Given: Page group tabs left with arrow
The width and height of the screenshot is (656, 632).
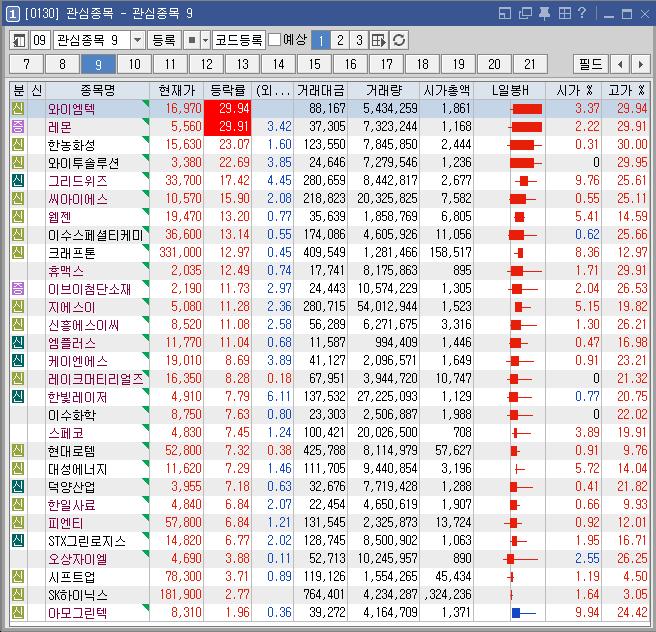Looking at the screenshot, I should coord(620,64).
